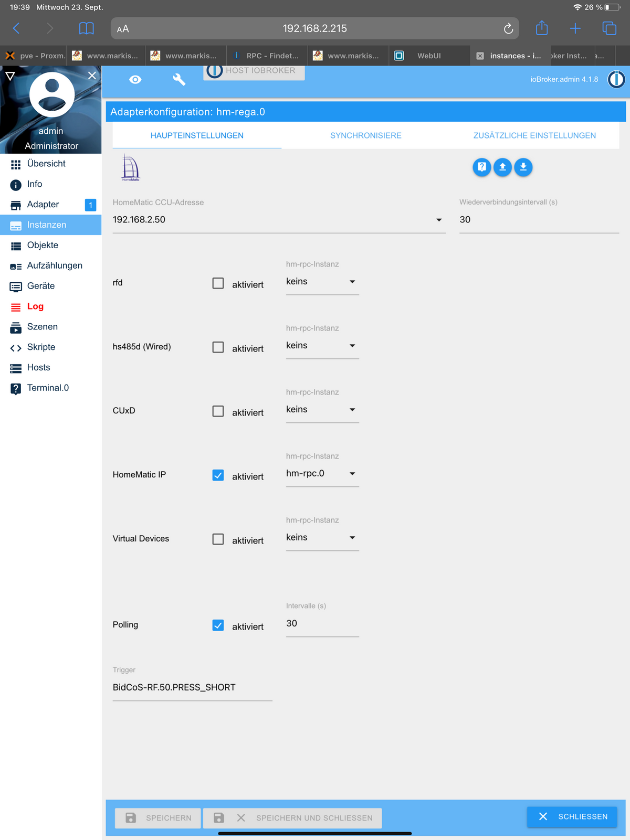Open Szenen in sidebar
630x840 pixels.
point(51,327)
